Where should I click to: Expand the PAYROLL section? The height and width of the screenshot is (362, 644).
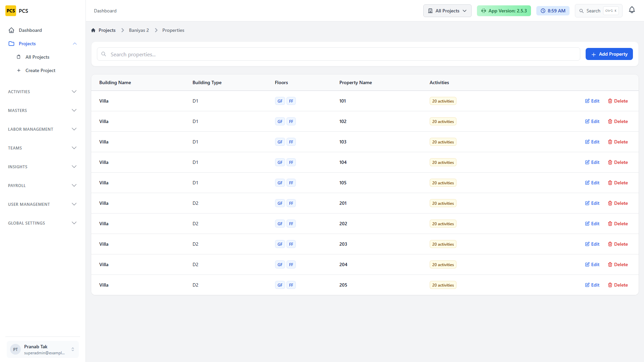click(43, 185)
